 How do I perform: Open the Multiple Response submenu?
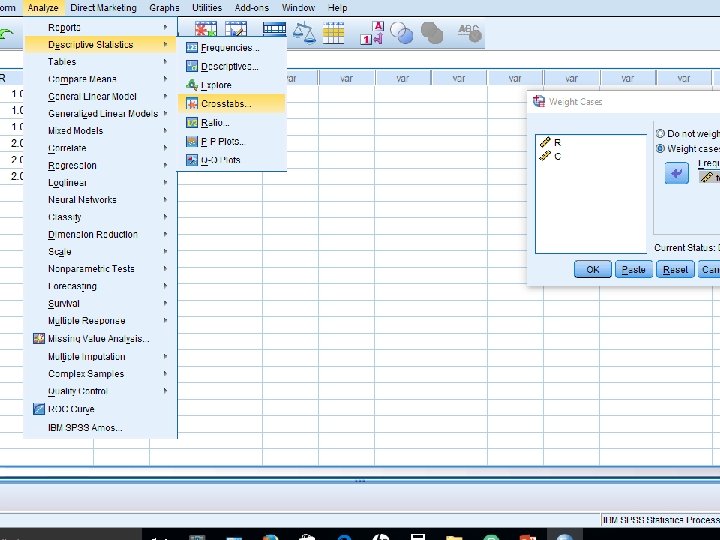100,321
